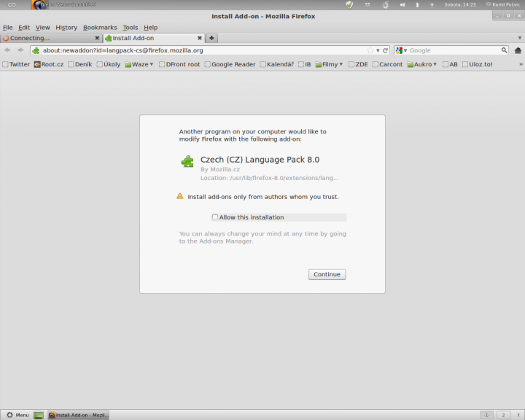525x420 pixels.
Task: Open the Google Reader bookmark
Action: (230, 64)
